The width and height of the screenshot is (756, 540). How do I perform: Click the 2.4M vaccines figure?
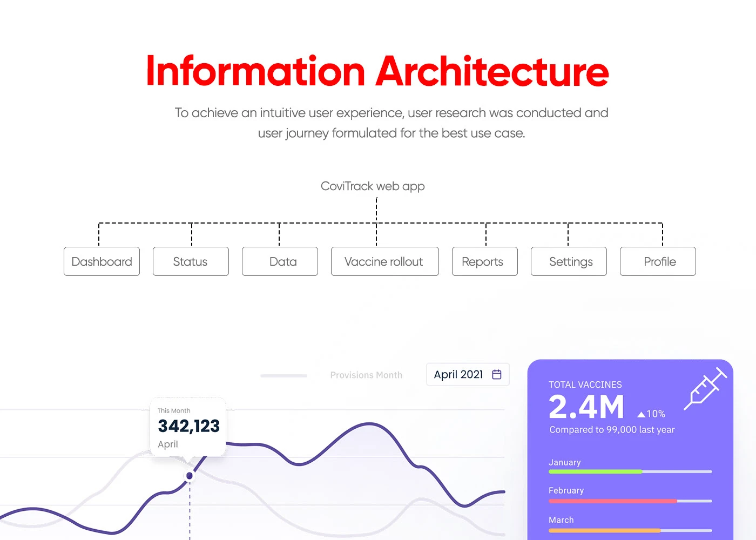point(586,407)
